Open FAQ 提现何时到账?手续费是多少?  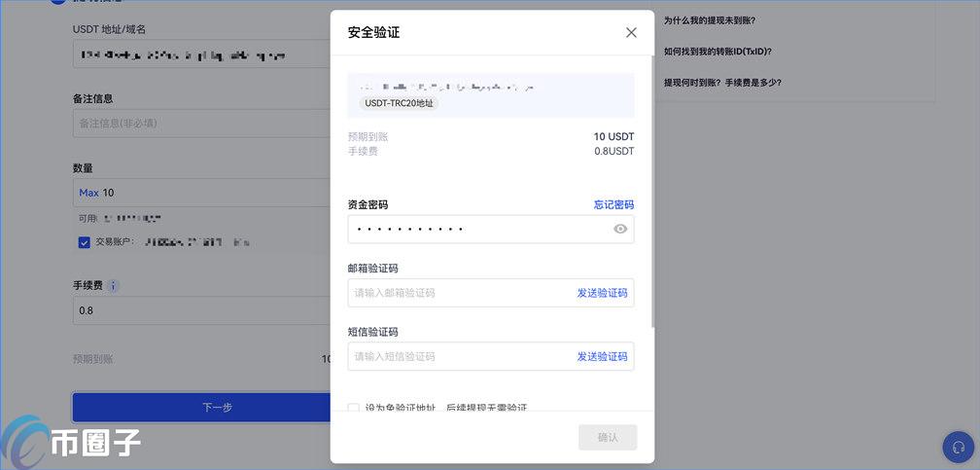[x=722, y=82]
